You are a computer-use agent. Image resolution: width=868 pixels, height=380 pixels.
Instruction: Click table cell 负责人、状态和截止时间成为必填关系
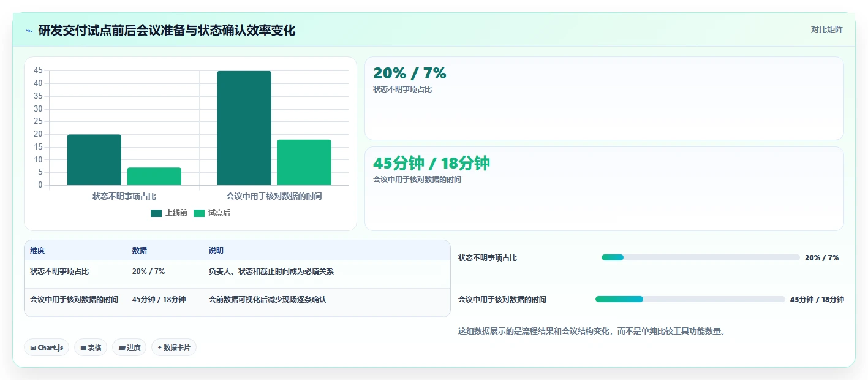coord(271,271)
